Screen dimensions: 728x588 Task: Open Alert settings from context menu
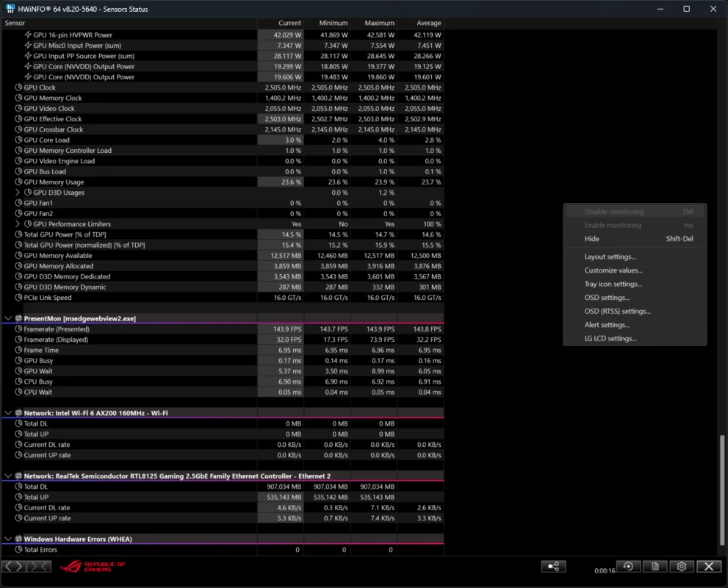coord(635,325)
